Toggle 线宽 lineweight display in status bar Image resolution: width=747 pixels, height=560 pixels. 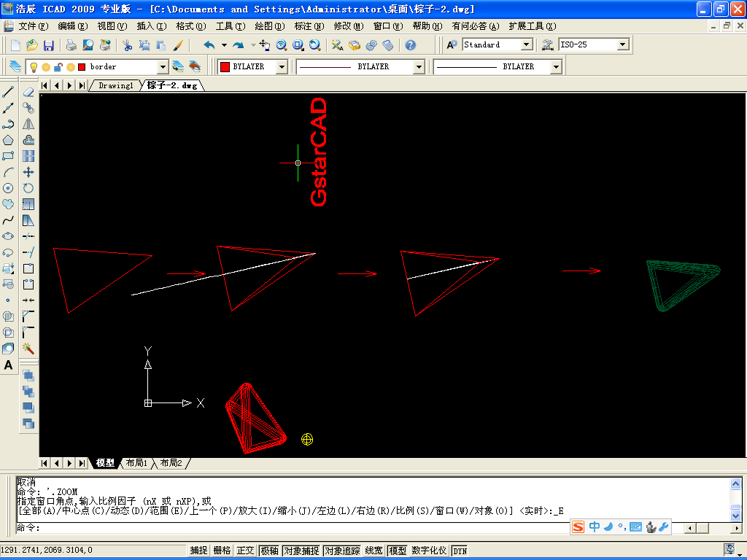(374, 551)
